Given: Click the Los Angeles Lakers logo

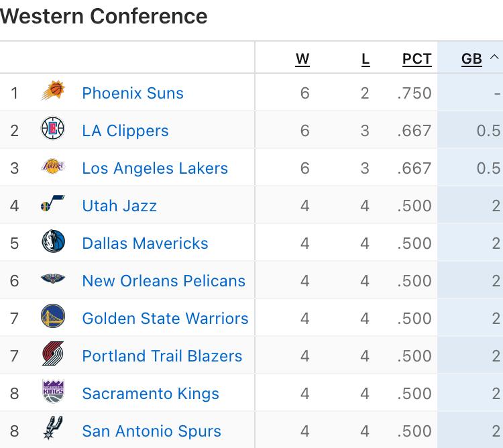Looking at the screenshot, I should pos(53,167).
